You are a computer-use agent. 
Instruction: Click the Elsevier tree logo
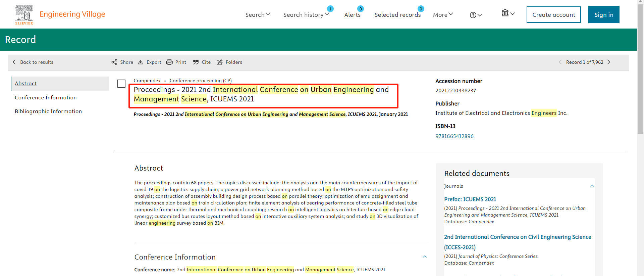pos(24,15)
